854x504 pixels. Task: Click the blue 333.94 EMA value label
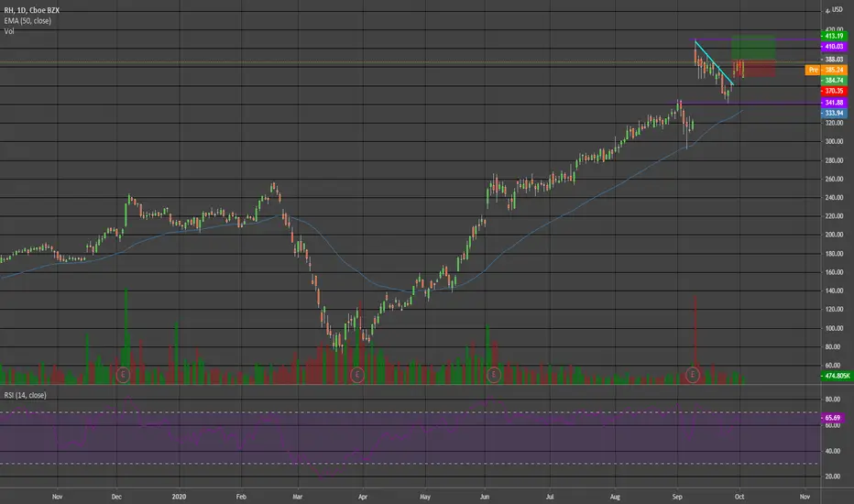[834, 114]
